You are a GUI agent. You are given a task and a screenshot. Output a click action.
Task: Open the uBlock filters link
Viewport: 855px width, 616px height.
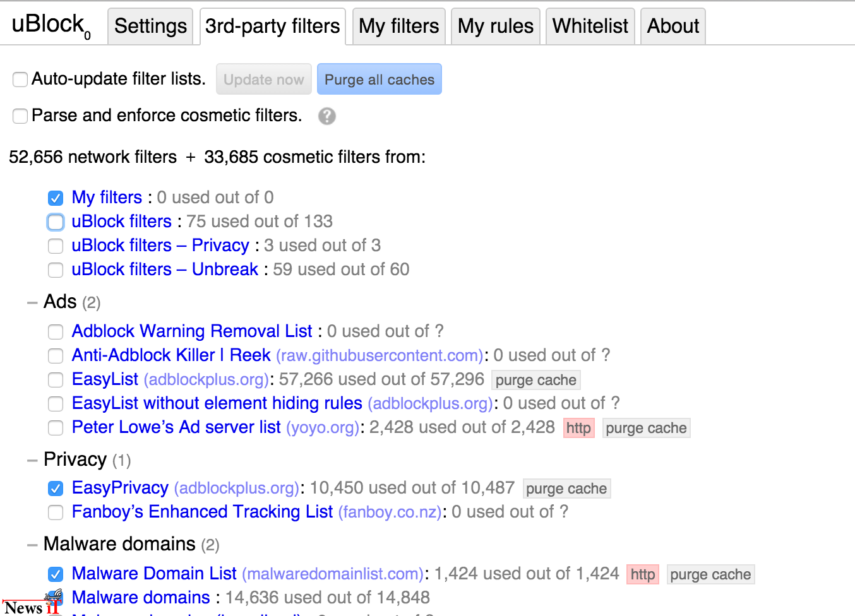pyautogui.click(x=122, y=222)
